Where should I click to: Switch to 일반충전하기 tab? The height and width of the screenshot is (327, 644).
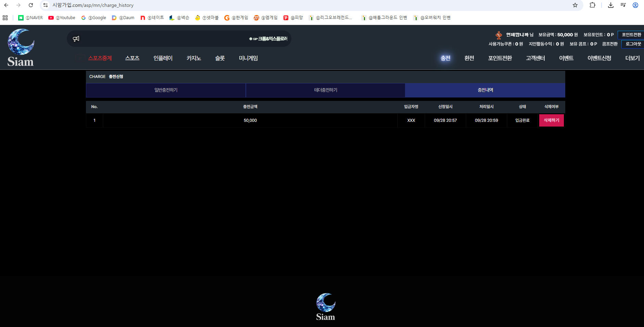[x=166, y=90]
